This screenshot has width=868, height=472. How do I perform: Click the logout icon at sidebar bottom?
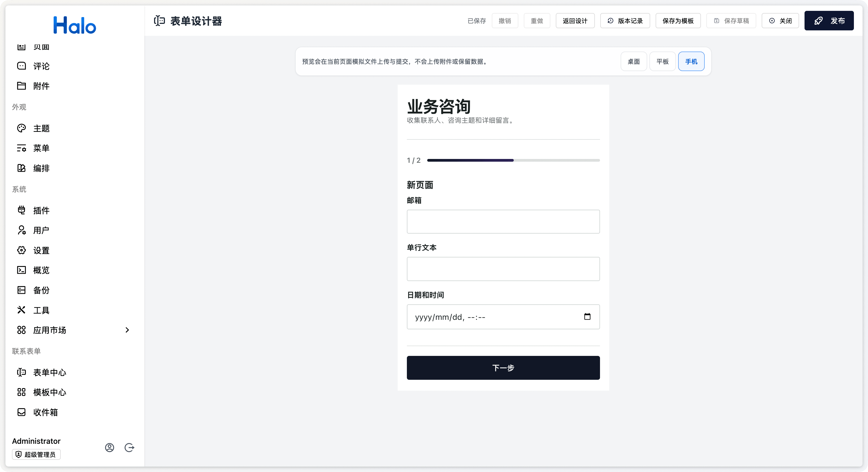click(129, 447)
